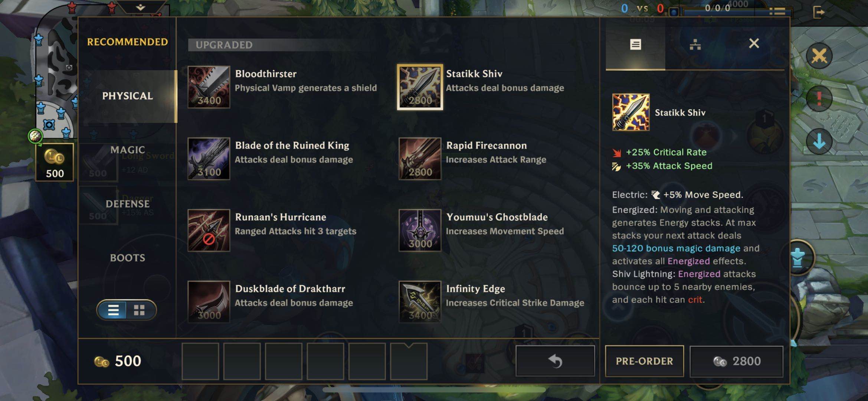Screen dimensions: 868x401
Task: Undo the last purchase
Action: (x=555, y=361)
